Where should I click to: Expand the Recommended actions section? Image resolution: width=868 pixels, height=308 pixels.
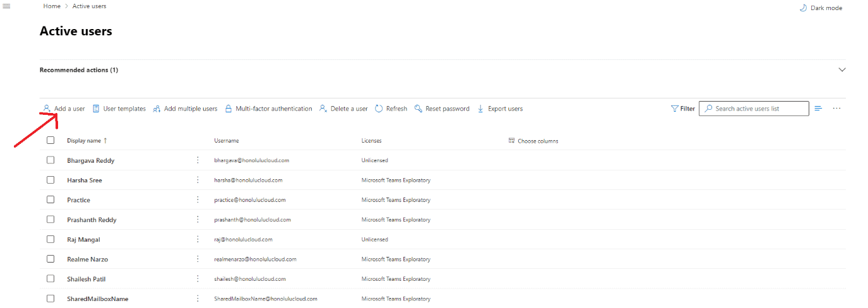pos(841,70)
